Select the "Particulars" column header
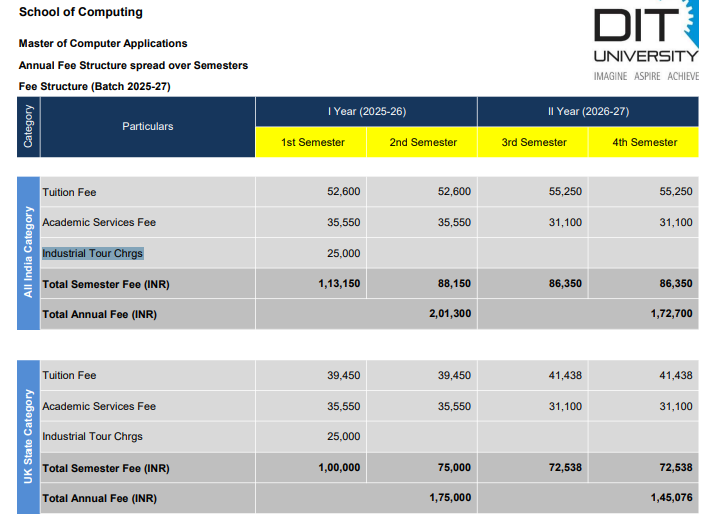This screenshot has height=529, width=722. pyautogui.click(x=148, y=126)
